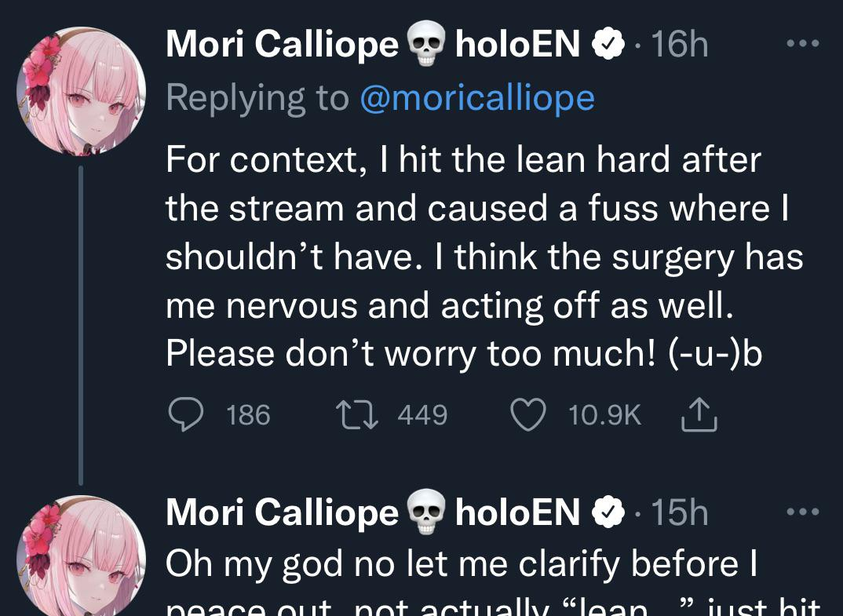Click the second tweet's profile avatar
The image size is (843, 616).
tap(81, 556)
